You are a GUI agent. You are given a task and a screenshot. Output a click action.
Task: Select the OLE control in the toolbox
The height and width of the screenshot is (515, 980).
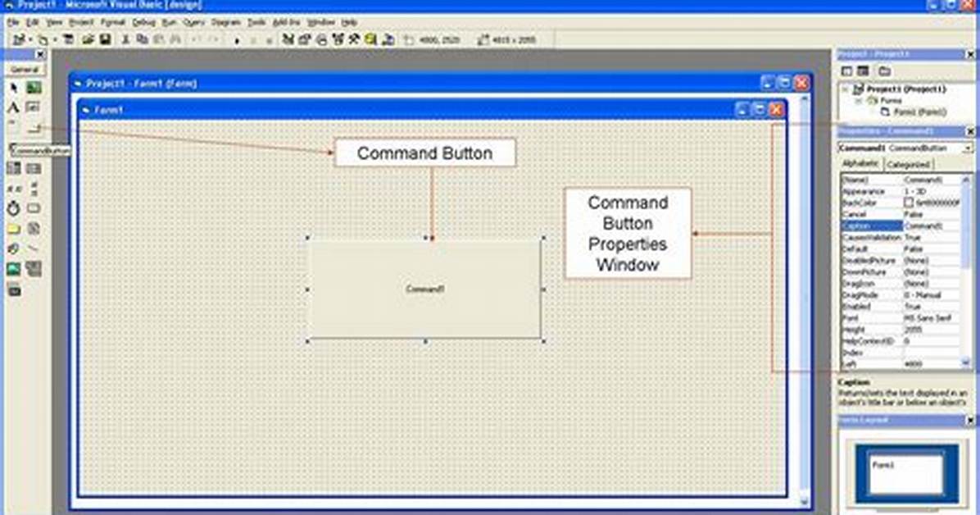pyautogui.click(x=14, y=289)
